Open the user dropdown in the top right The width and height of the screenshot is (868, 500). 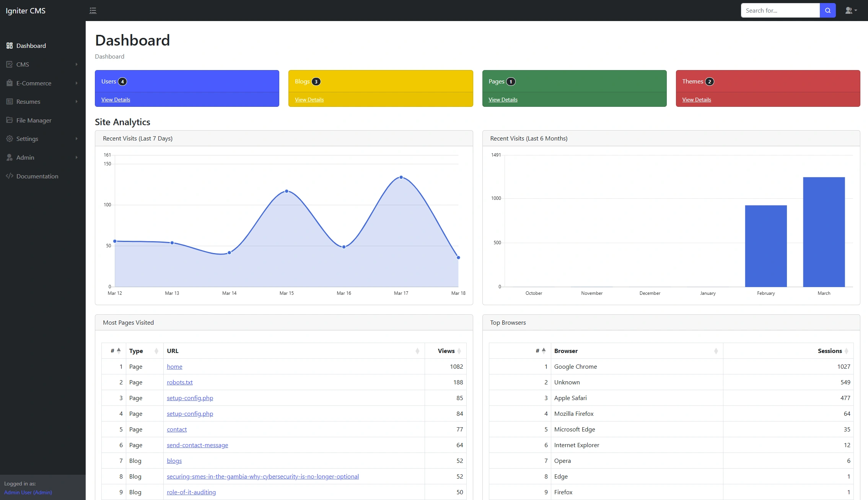click(851, 10)
